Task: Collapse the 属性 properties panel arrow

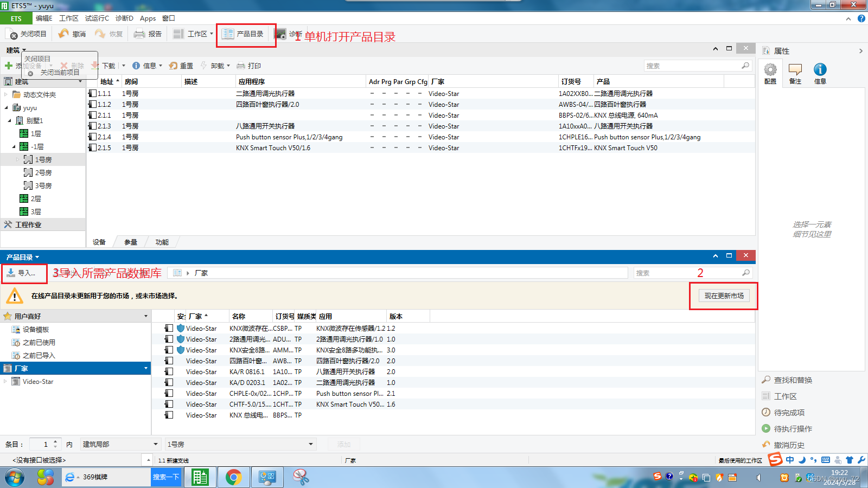Action: (860, 51)
